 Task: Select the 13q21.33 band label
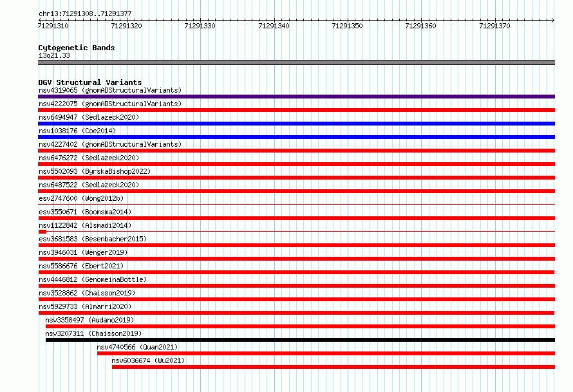[x=54, y=55]
